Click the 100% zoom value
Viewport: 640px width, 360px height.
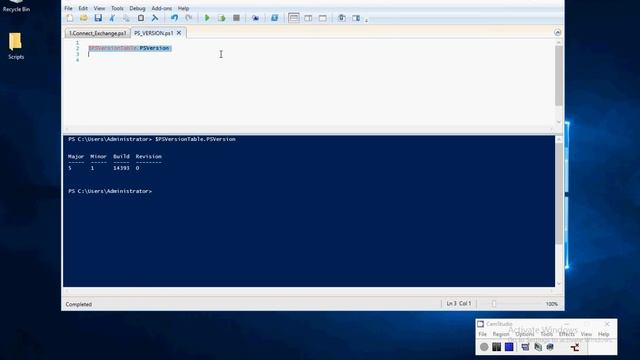pyautogui.click(x=551, y=304)
